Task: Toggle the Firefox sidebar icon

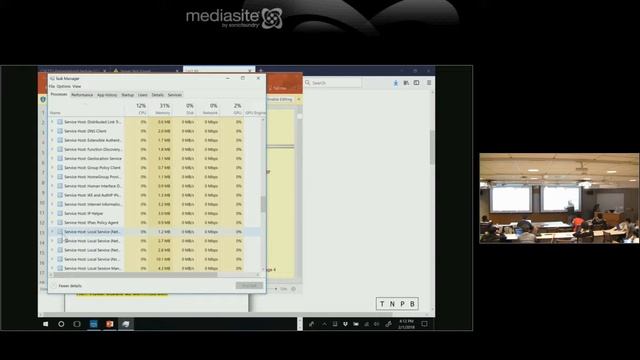Action: (416, 83)
